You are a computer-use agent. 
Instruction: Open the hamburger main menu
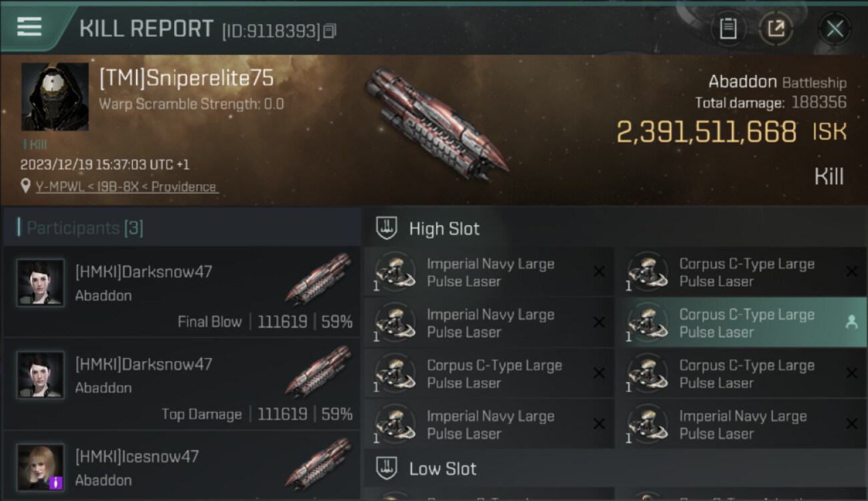29,27
